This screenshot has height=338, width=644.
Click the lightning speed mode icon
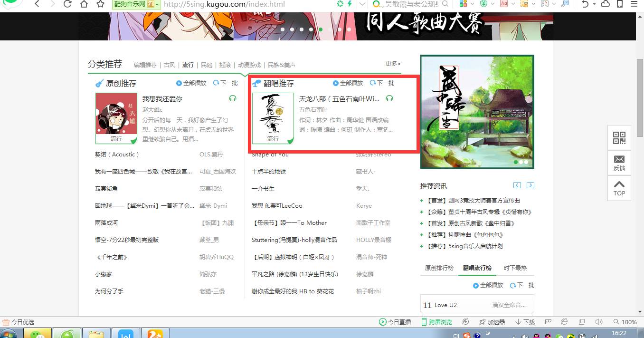350,4
